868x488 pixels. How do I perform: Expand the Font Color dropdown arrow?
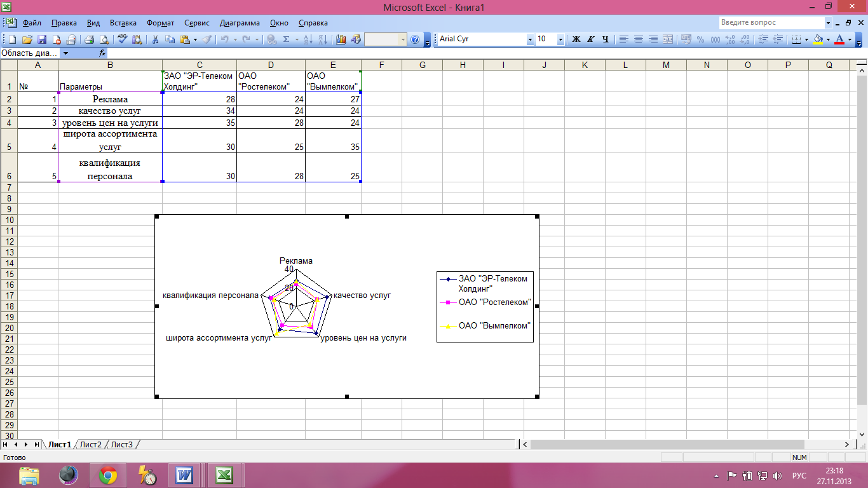[850, 39]
